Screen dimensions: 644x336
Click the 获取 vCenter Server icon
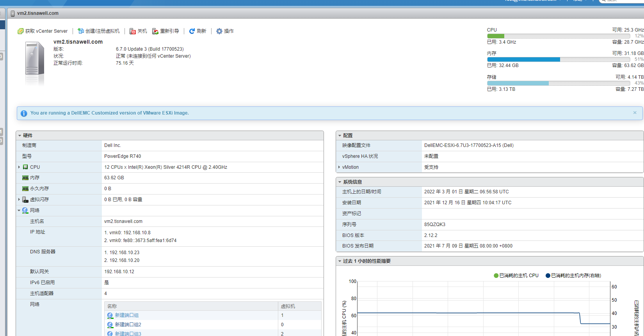[21, 31]
